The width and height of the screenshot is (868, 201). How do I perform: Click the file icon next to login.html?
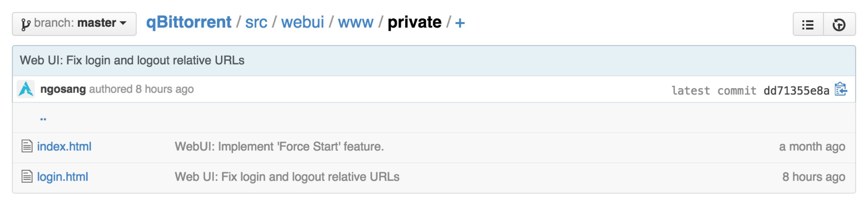pos(27,176)
